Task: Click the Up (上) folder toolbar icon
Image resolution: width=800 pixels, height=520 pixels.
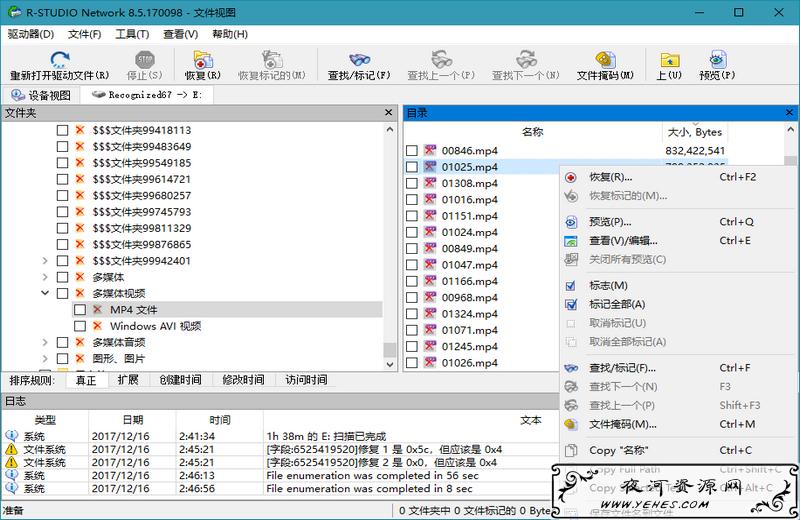Action: (669, 60)
